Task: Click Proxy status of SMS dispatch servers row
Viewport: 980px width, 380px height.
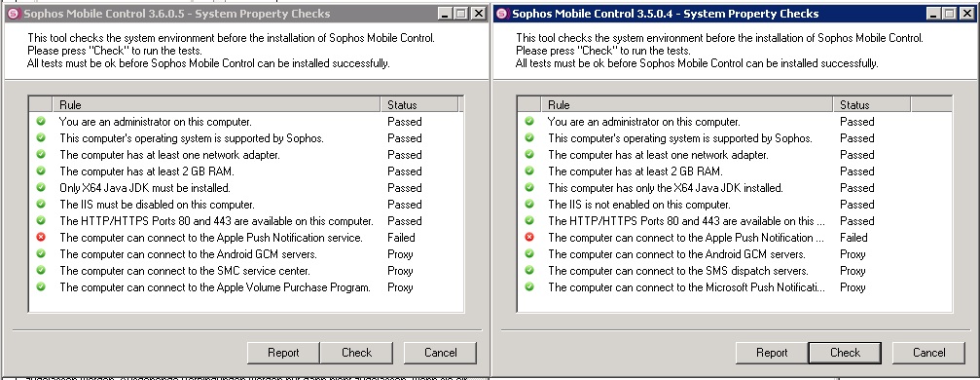Action: click(x=853, y=271)
